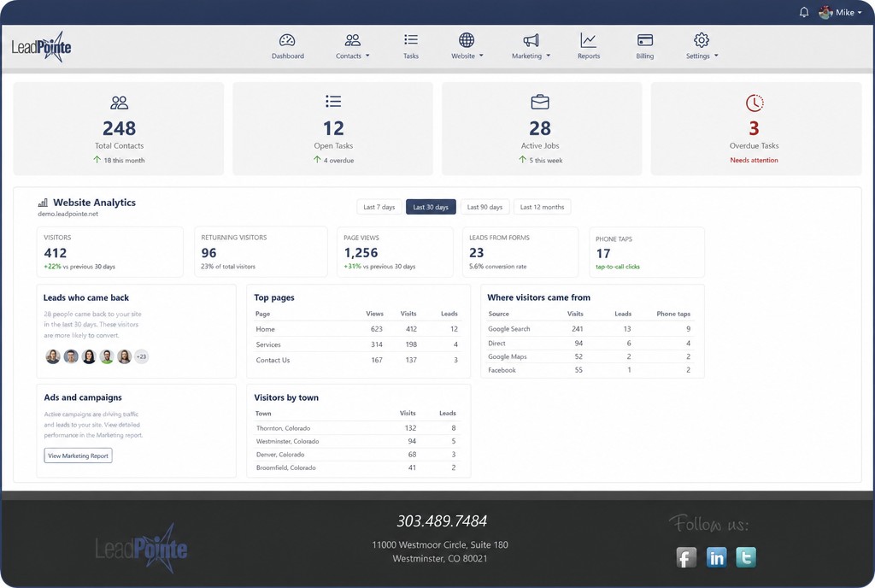Open the Tasks list icon
875x588 pixels.
click(x=411, y=39)
